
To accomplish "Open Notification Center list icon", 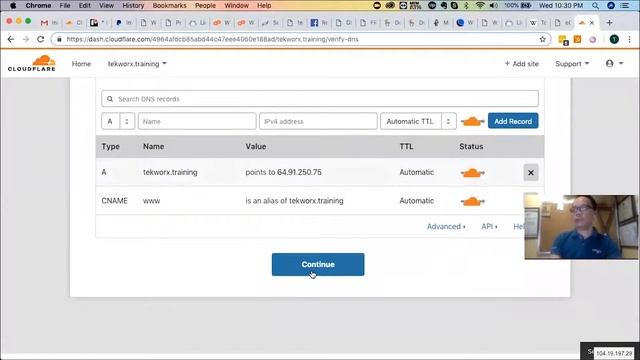I will [x=624, y=5].
